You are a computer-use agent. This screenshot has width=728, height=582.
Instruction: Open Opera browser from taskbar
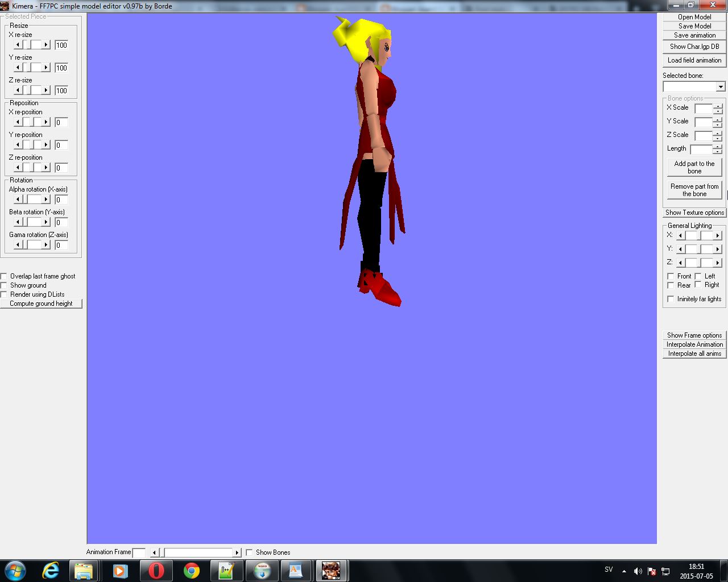[155, 571]
